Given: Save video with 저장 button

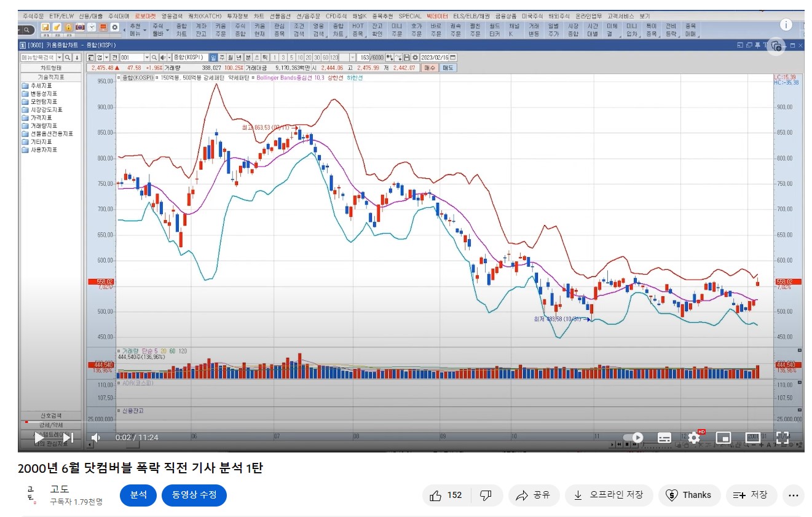Looking at the screenshot, I should click(752, 495).
